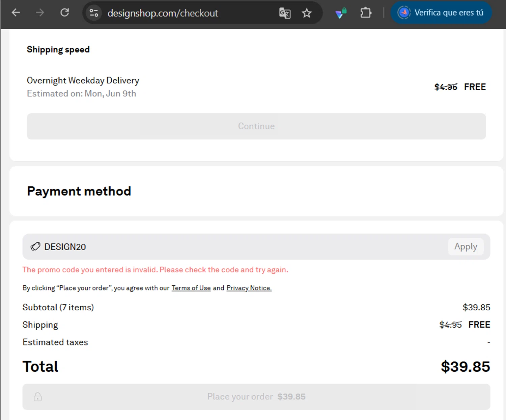This screenshot has height=420, width=506.
Task: Go back using the browser back arrow
Action: (x=16, y=13)
